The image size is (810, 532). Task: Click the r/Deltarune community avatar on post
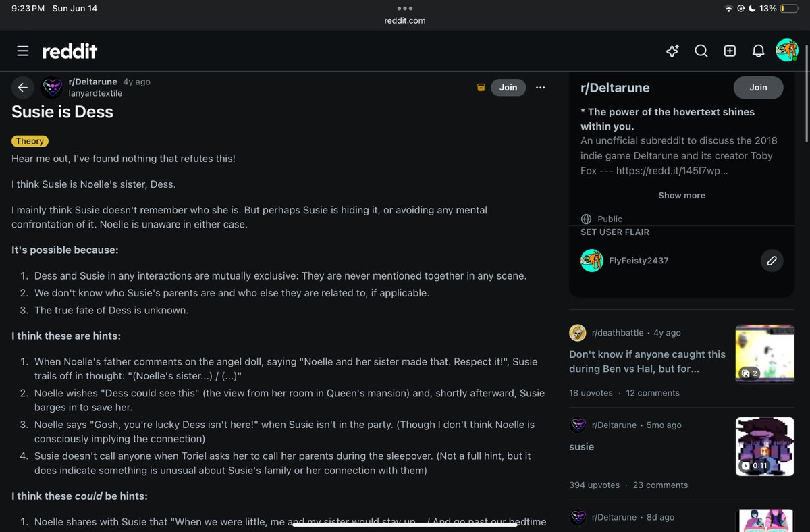(x=52, y=88)
